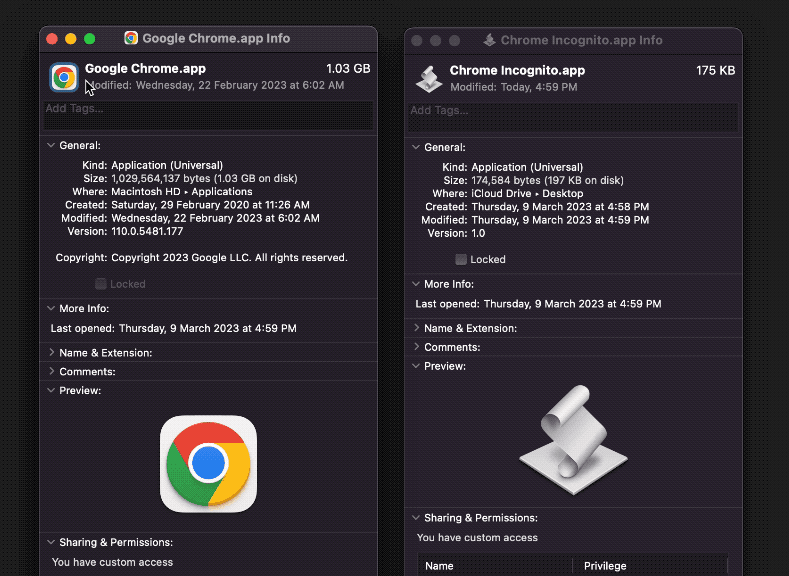
Task: Click Add Tags field in Chrome Incognito.app Info
Action: pos(573,117)
